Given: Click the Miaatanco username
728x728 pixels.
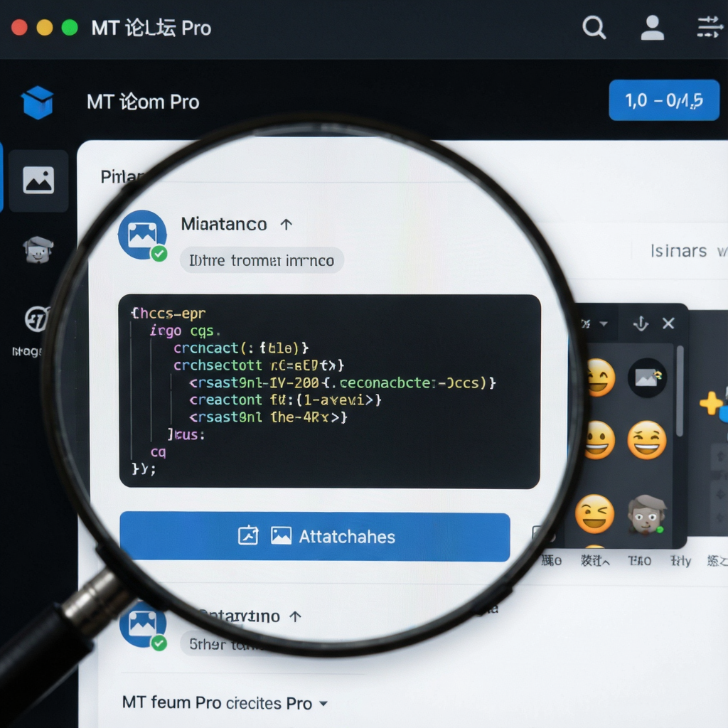Looking at the screenshot, I should [224, 224].
